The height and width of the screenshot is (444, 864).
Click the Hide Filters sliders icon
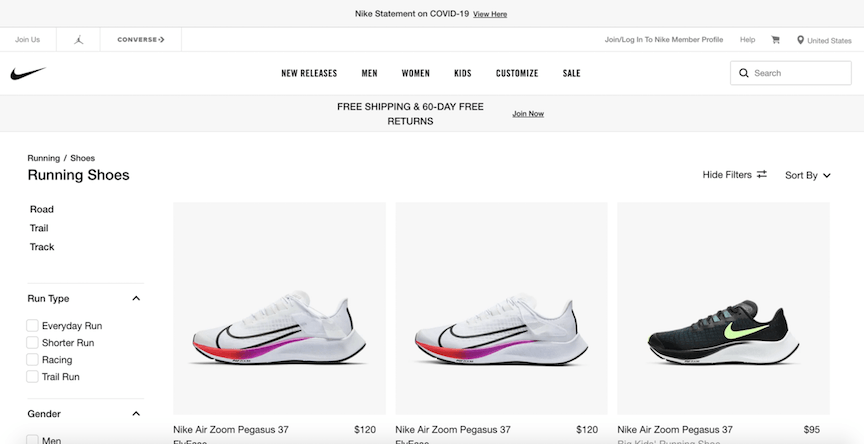pyautogui.click(x=762, y=175)
